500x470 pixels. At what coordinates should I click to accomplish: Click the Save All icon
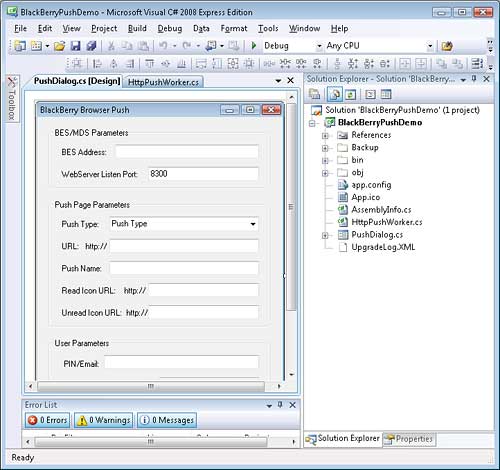[x=91, y=46]
